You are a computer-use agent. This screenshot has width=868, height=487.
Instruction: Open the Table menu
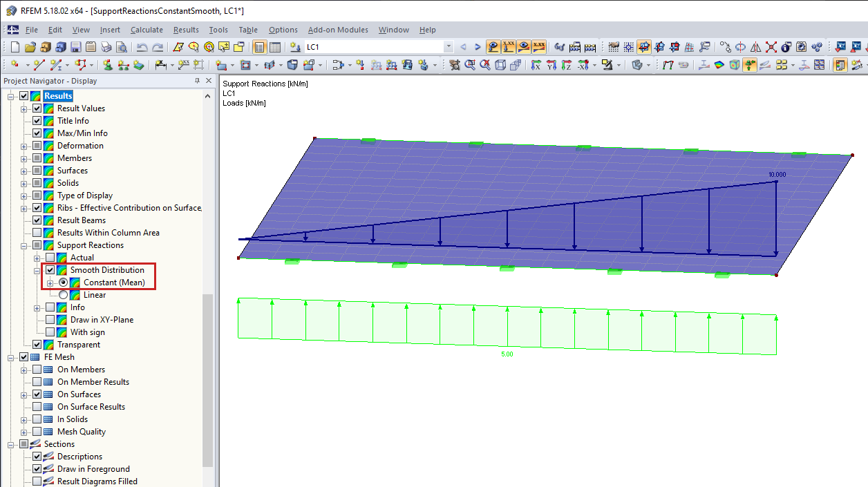point(248,30)
